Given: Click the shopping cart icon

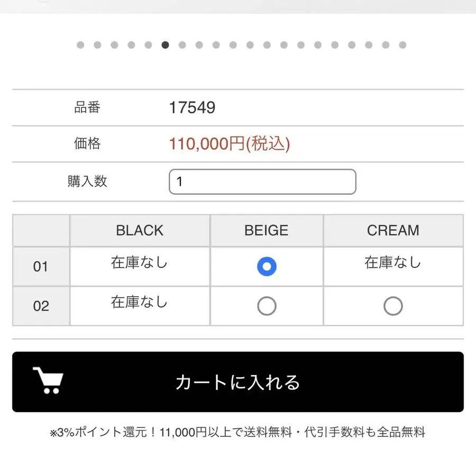Looking at the screenshot, I should [48, 381].
